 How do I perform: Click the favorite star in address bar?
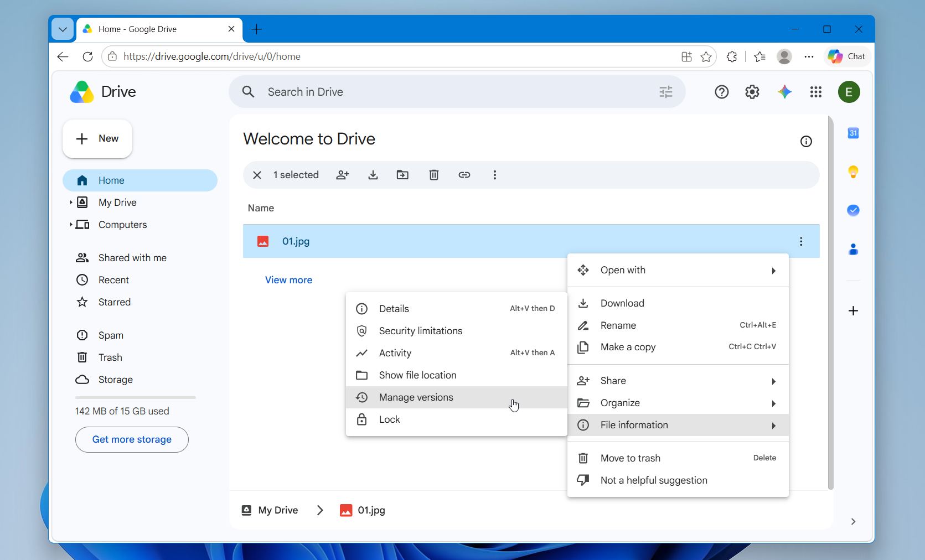(x=706, y=56)
